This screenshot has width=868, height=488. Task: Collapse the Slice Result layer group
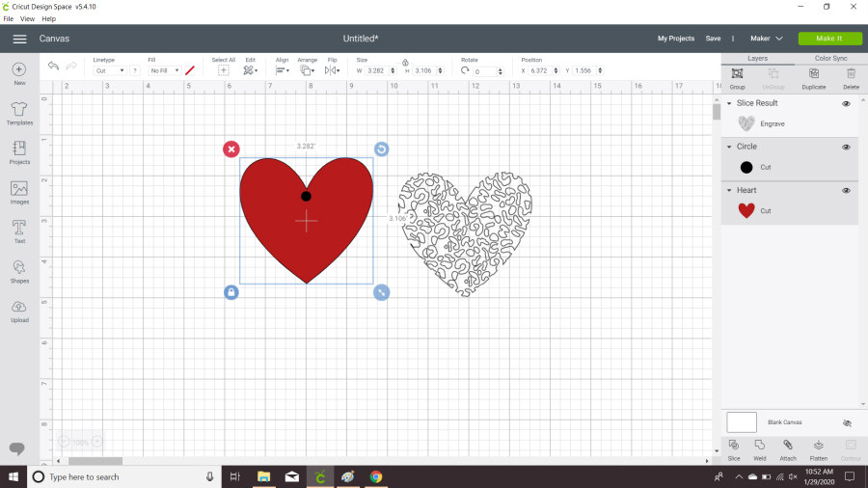730,103
